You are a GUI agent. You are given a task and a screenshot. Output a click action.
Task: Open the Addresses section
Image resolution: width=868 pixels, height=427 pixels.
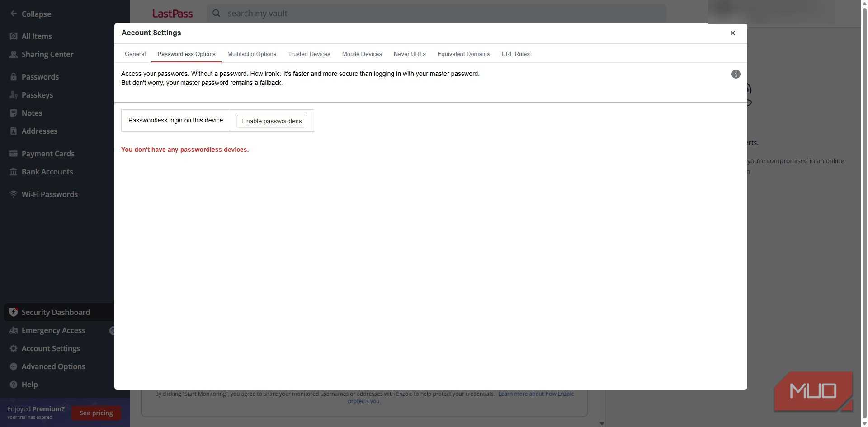click(x=39, y=131)
